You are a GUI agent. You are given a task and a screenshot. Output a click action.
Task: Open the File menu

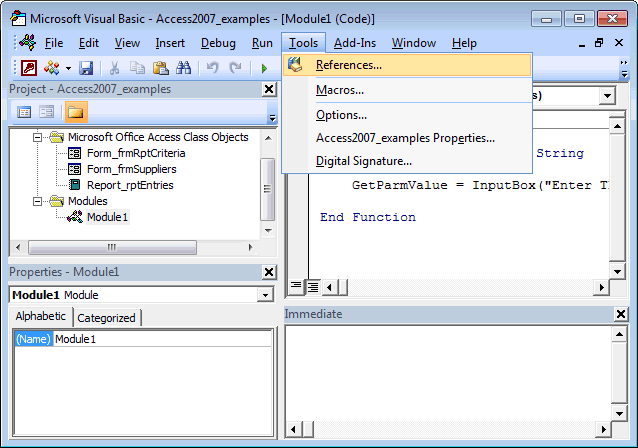54,43
